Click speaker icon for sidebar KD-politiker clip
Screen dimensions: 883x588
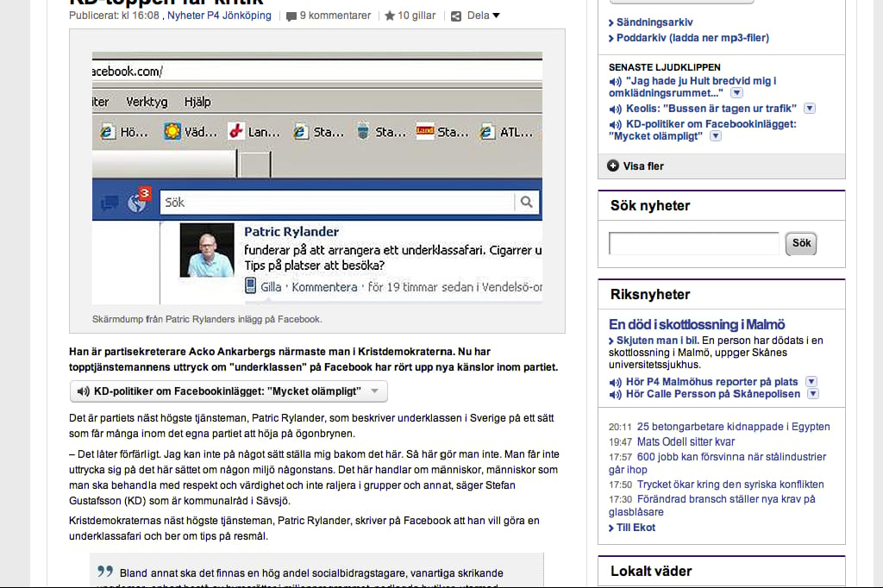pos(615,124)
